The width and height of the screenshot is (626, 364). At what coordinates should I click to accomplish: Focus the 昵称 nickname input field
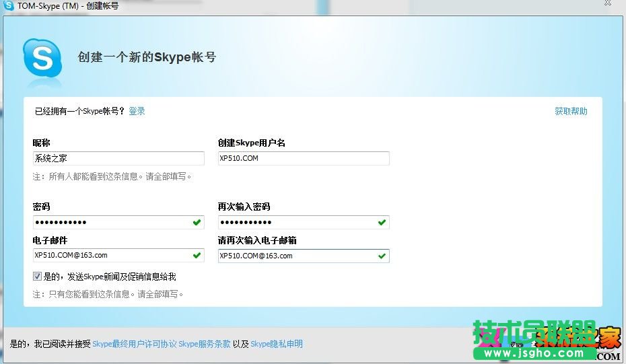(118, 158)
